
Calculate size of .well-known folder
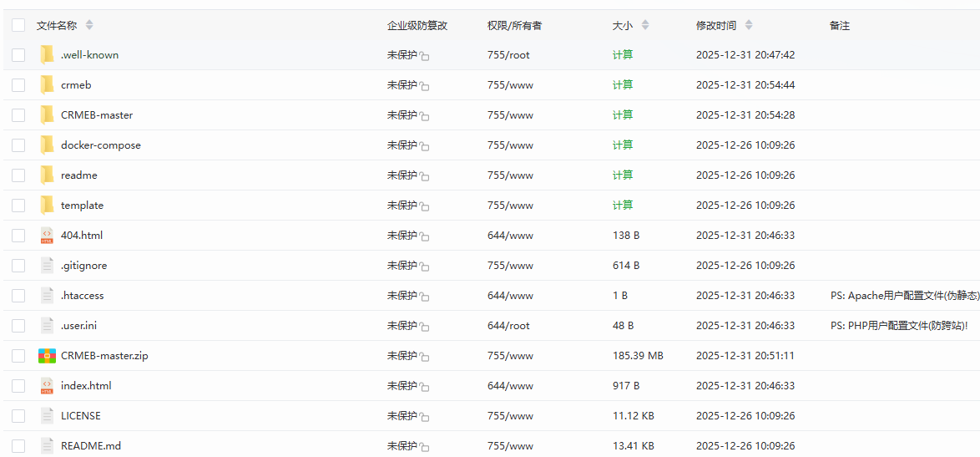click(x=623, y=55)
